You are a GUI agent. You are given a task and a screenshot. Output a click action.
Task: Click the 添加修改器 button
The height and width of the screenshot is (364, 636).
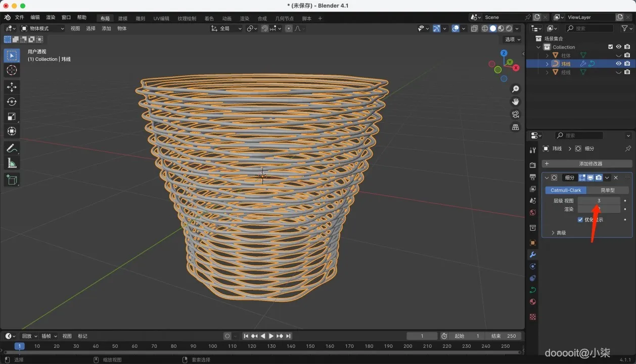[x=587, y=164]
